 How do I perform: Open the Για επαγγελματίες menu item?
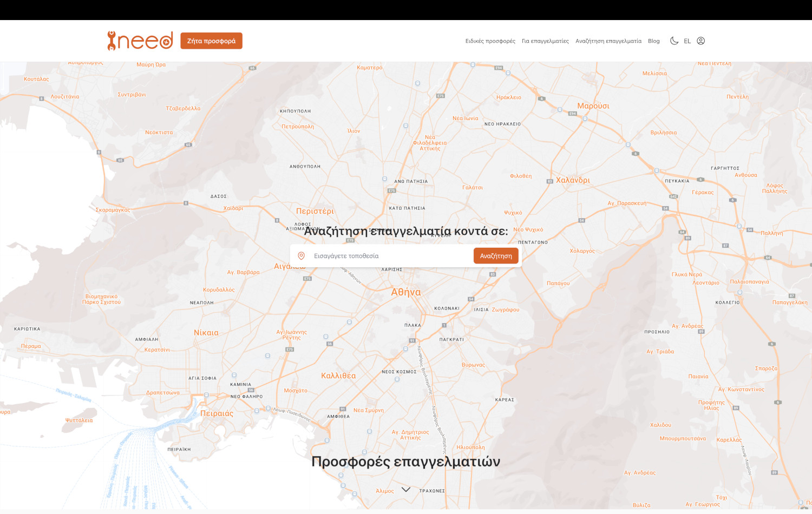545,41
